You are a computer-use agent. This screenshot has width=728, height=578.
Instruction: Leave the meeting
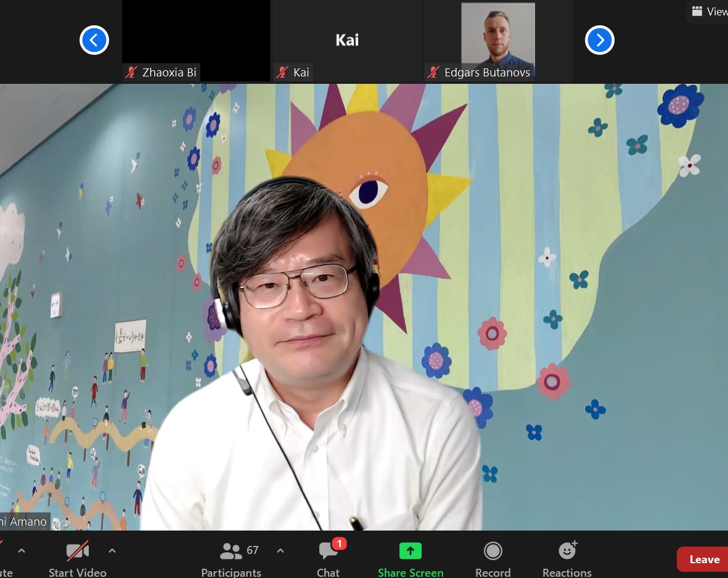coord(704,560)
